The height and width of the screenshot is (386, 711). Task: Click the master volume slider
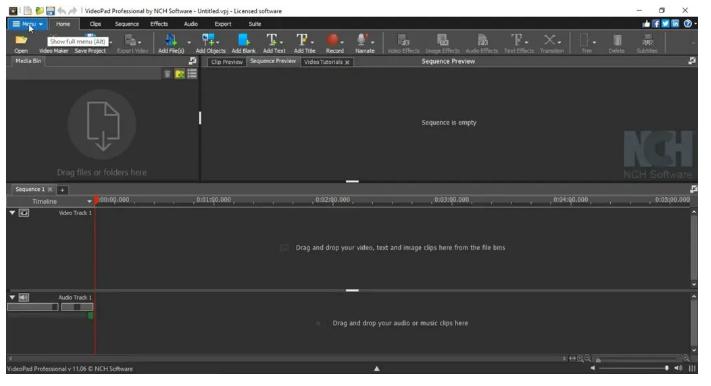pyautogui.click(x=634, y=368)
